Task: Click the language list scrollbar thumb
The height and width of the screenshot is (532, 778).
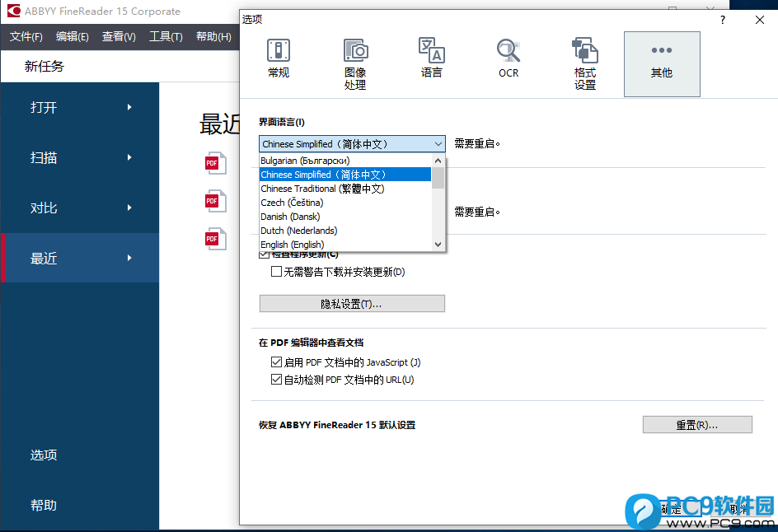Action: (x=438, y=178)
